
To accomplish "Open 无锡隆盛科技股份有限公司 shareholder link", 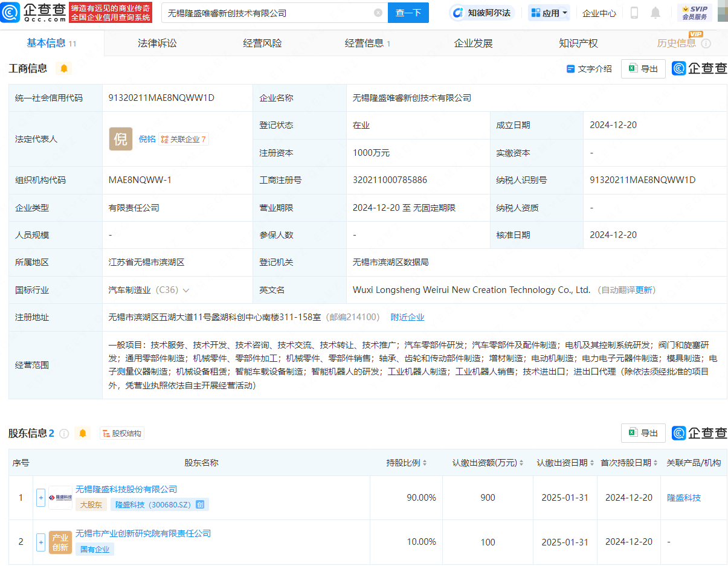I will pyautogui.click(x=126, y=489).
